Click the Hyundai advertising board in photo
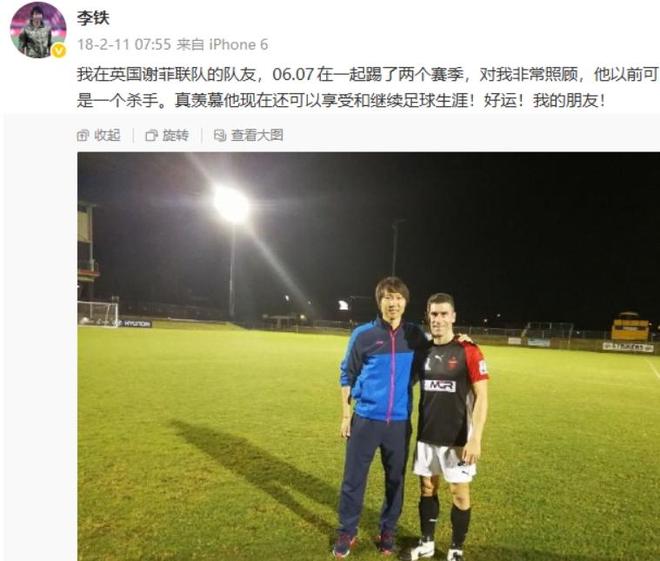This screenshot has width=660, height=561. tap(136, 324)
